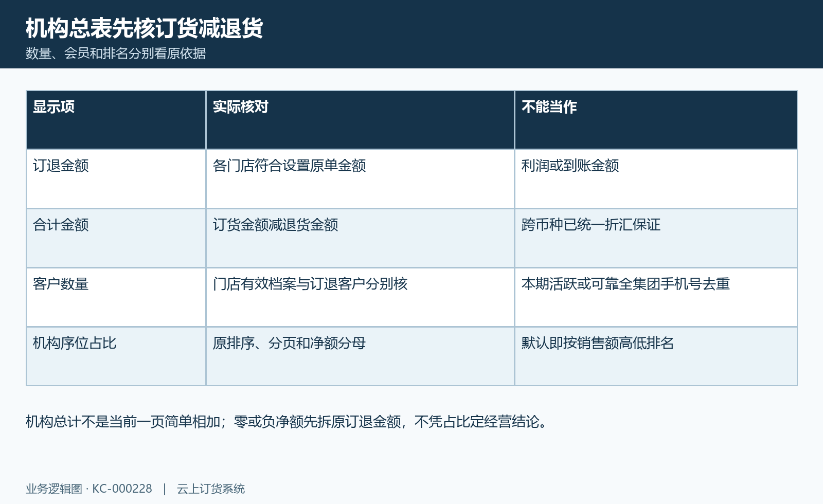Click the 合计金额 cell
Screen dimensions: 823x504
tap(116, 238)
